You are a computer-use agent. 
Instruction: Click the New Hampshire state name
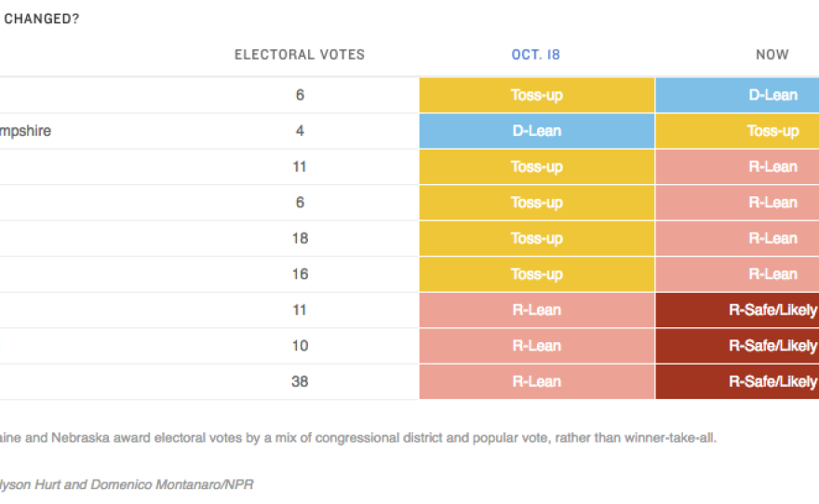[x=25, y=131]
